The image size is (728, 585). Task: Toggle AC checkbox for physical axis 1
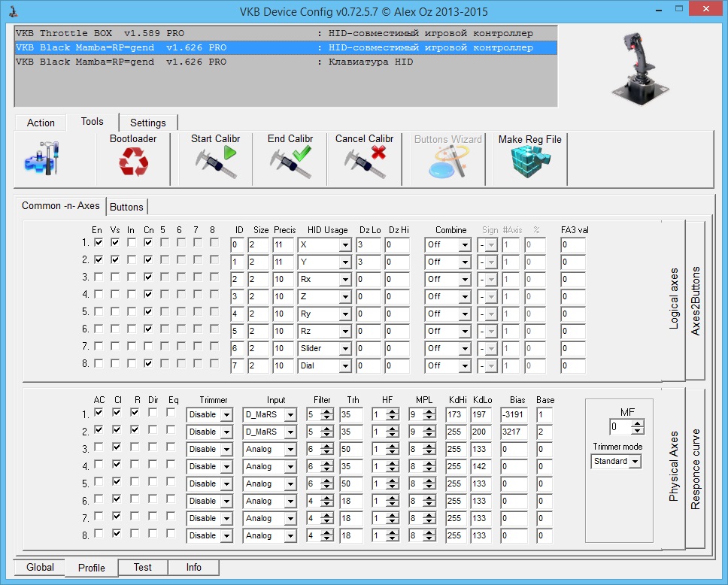(99, 412)
